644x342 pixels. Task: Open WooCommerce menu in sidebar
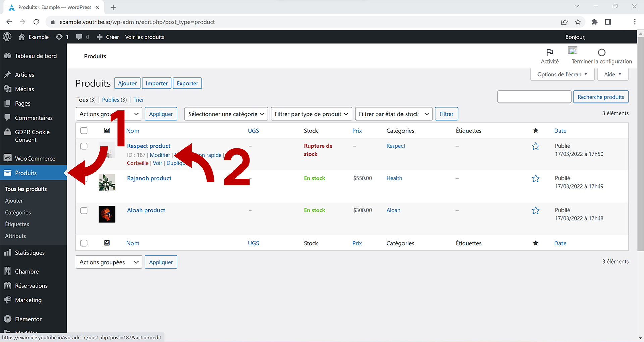tap(35, 159)
